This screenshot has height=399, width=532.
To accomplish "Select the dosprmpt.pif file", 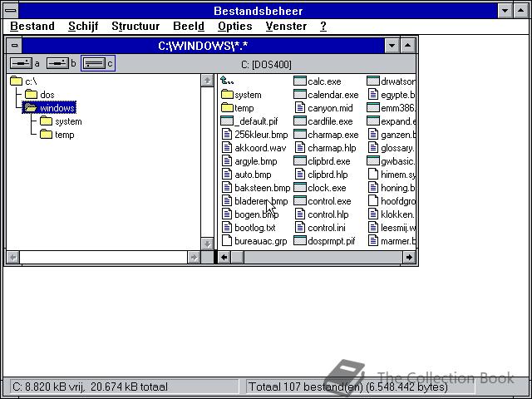I will (324, 241).
